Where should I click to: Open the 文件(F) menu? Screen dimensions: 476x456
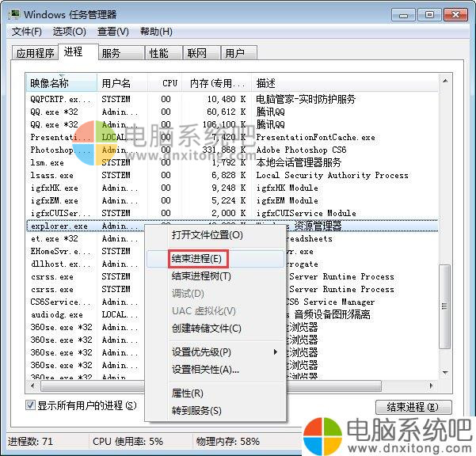27,32
